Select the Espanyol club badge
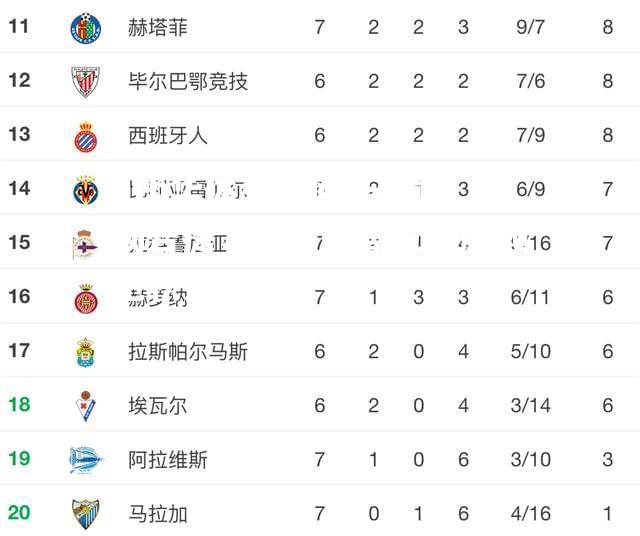Screen dimensions: 640x536 tap(86, 137)
